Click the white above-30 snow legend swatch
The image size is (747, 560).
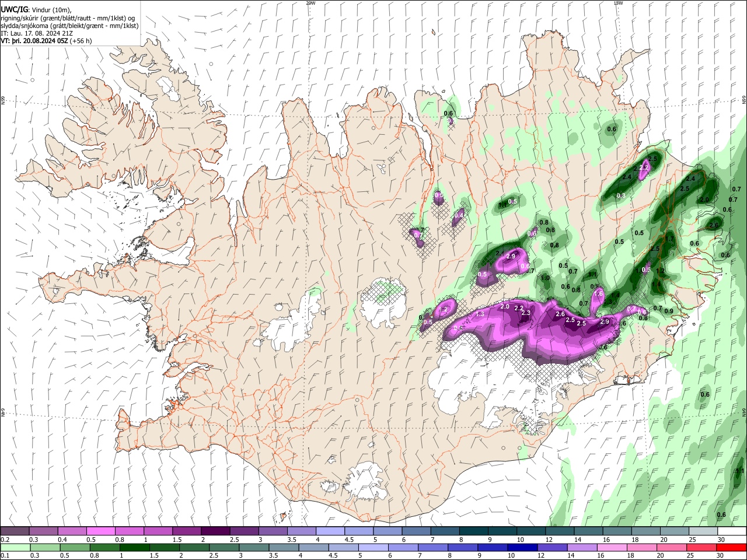coord(731,531)
